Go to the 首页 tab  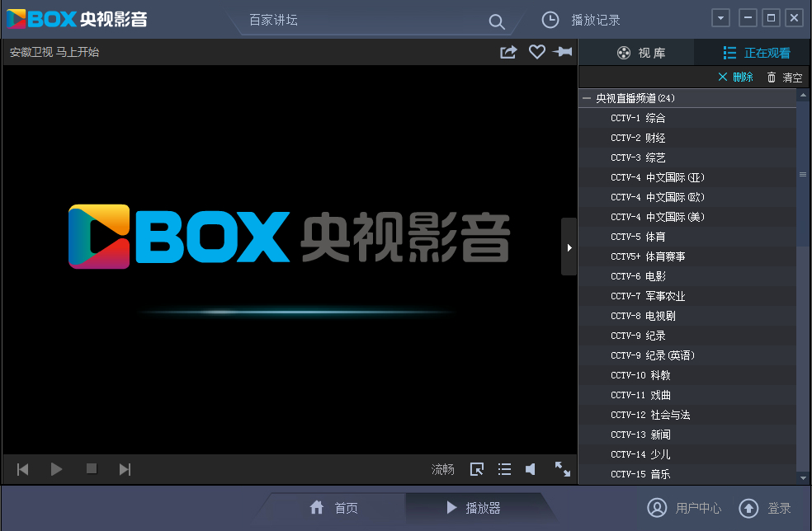[x=334, y=508]
